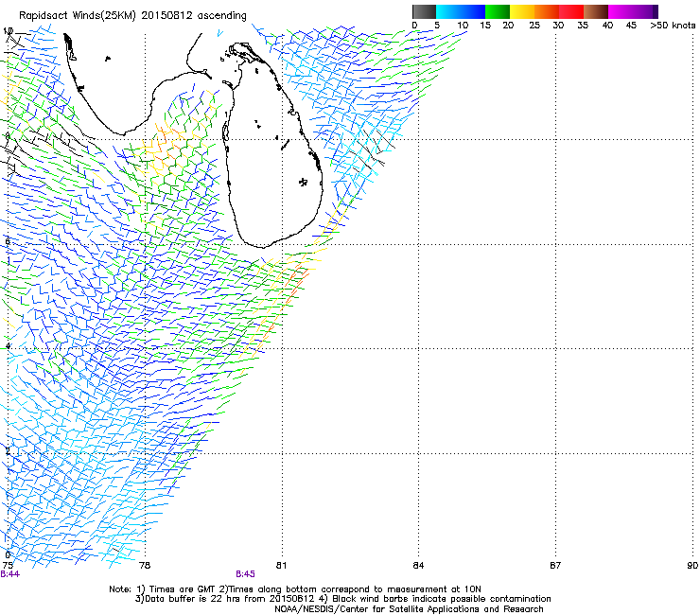This screenshot has width=700, height=615.
Task: Pick the gray 0-5 knots legend swatch
Action: [x=424, y=11]
